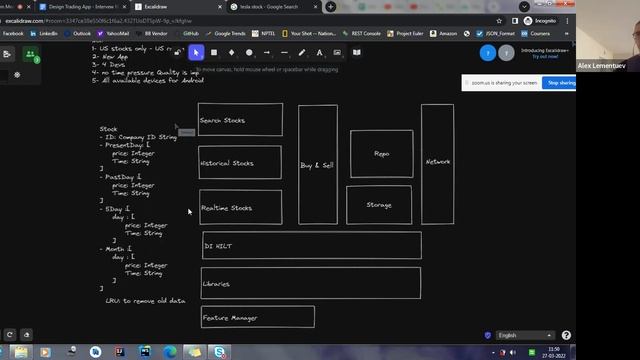
Task: Select the Historical Stocks box
Action: click(x=240, y=162)
